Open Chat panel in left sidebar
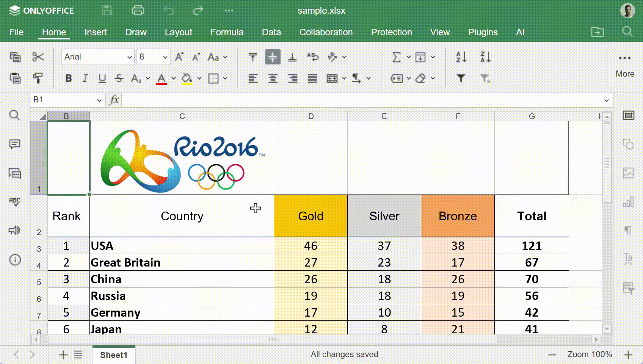This screenshot has width=643, height=364. [x=14, y=173]
